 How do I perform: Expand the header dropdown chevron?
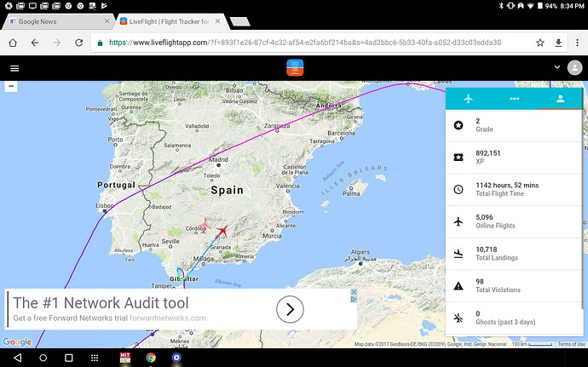[x=556, y=67]
